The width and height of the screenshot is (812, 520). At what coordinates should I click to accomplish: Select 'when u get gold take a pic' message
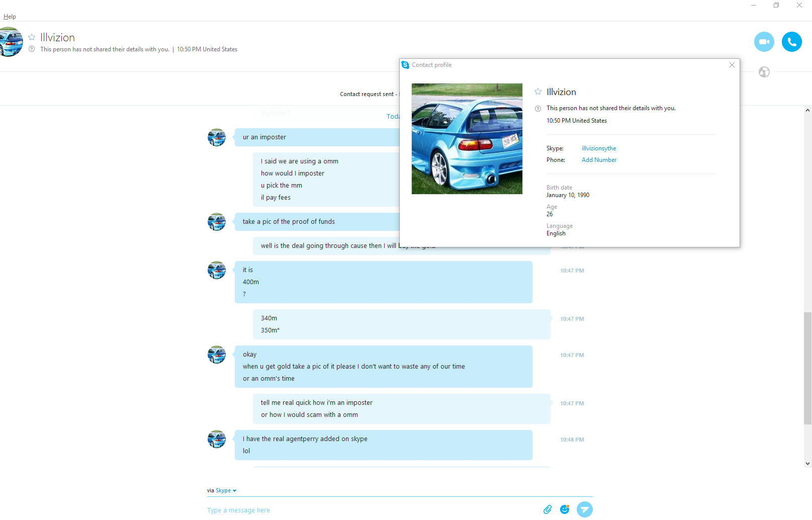(x=354, y=367)
